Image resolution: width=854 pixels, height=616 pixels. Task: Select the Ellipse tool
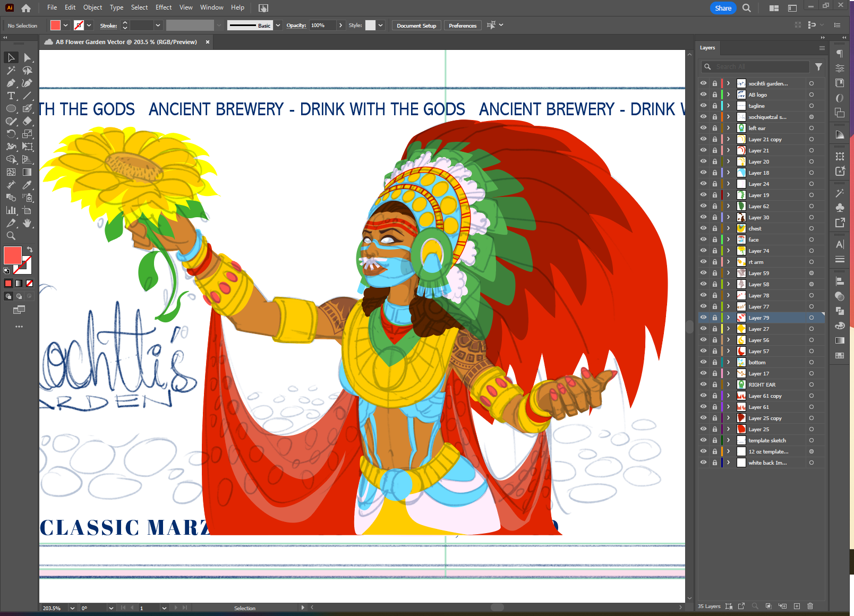(x=11, y=108)
